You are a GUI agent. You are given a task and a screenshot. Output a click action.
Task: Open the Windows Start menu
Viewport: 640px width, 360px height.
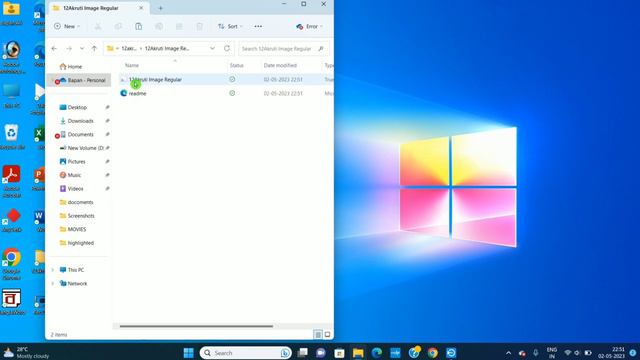189,353
